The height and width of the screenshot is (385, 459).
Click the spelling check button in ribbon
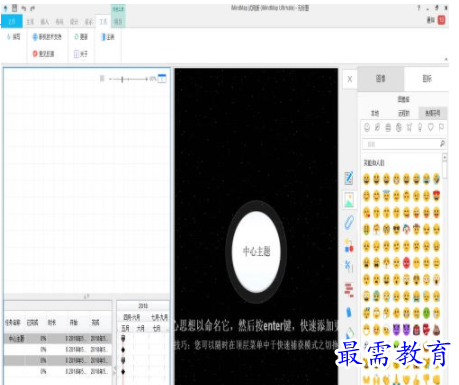tap(14, 37)
